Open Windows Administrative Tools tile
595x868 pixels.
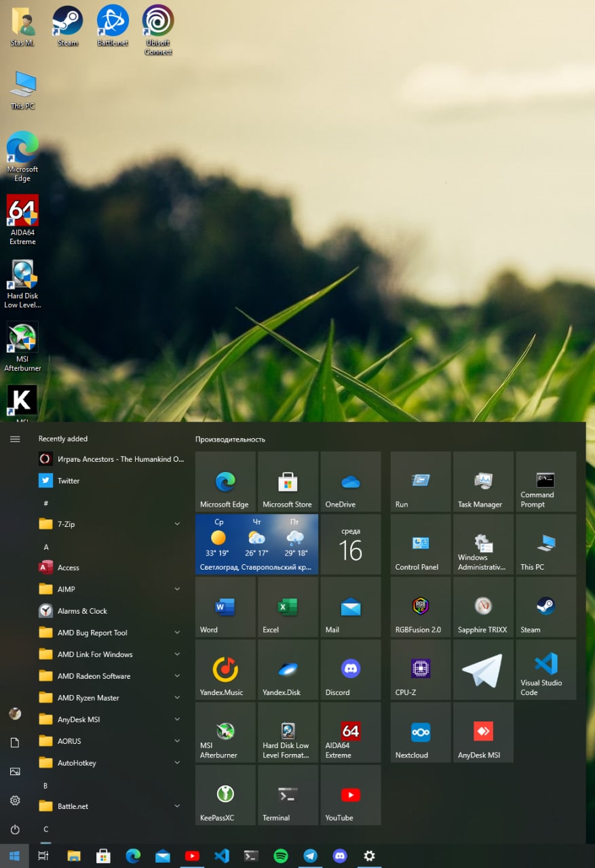pyautogui.click(x=483, y=544)
